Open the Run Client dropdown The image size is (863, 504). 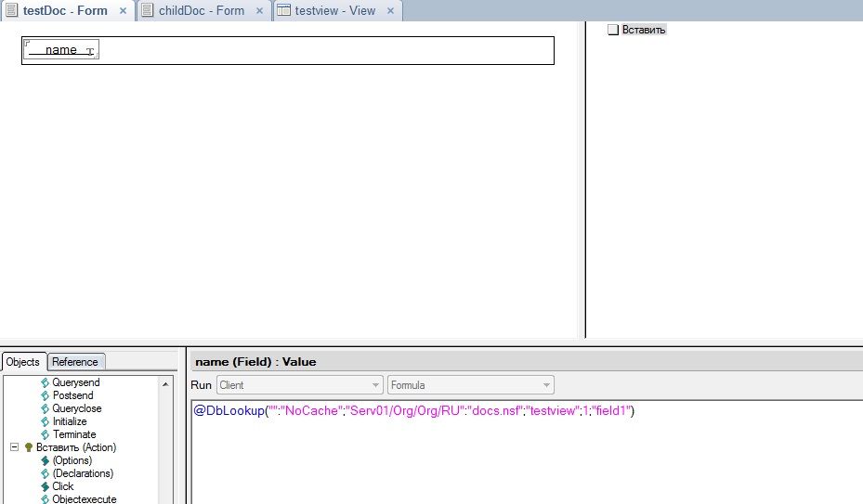(x=298, y=384)
